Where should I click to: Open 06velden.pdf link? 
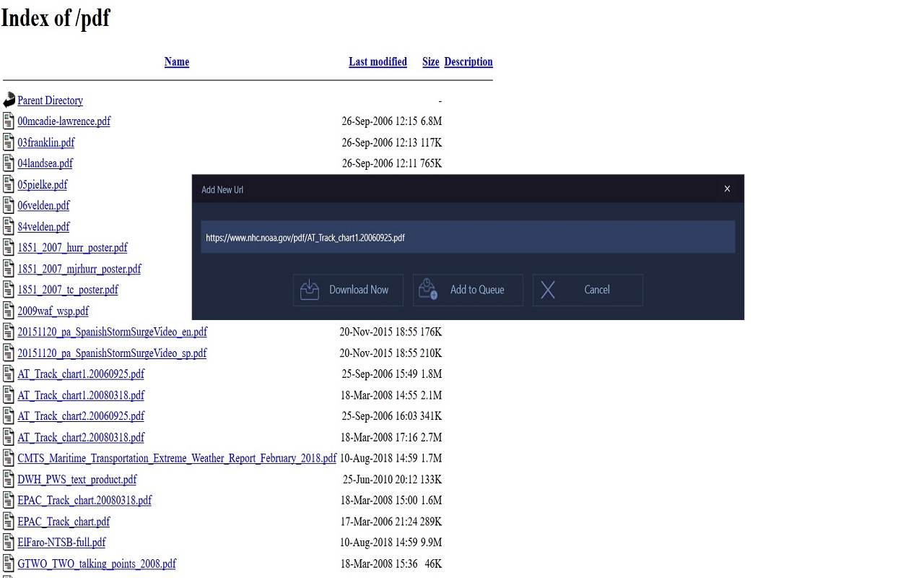(x=43, y=205)
